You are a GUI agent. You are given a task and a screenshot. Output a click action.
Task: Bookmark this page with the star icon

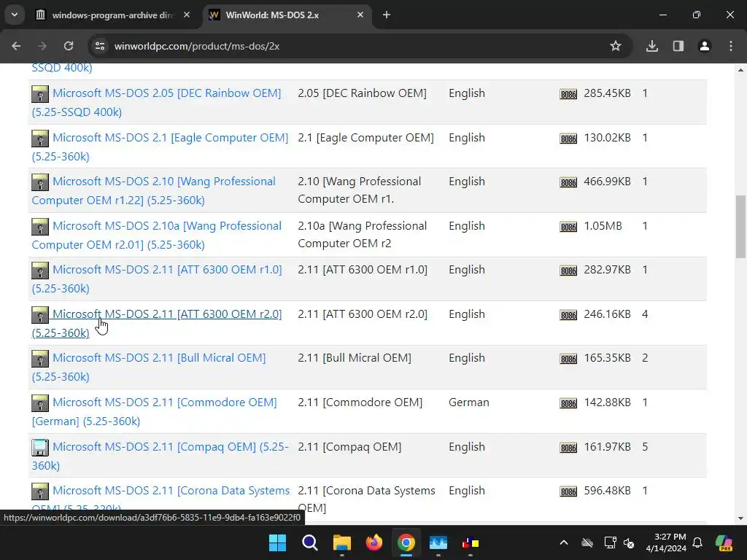pos(616,46)
